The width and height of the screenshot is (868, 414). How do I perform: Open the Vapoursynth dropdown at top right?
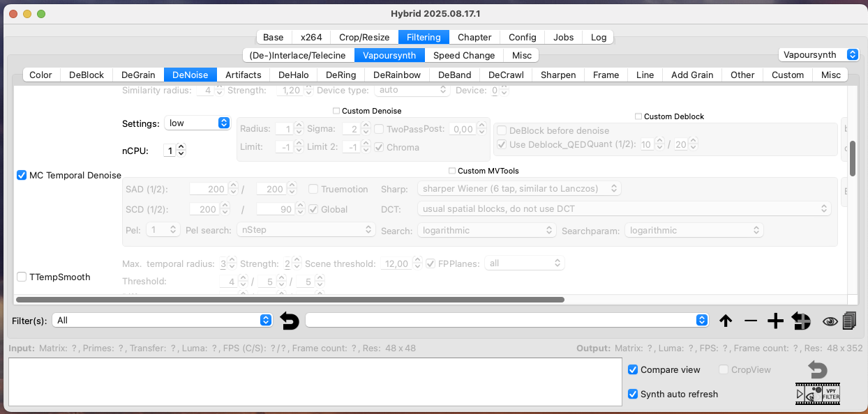(x=818, y=54)
